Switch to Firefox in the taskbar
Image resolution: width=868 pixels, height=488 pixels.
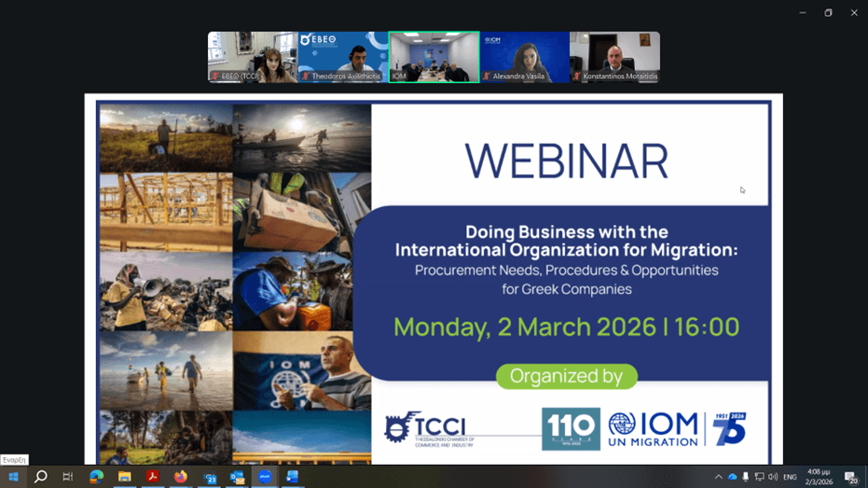pos(180,477)
